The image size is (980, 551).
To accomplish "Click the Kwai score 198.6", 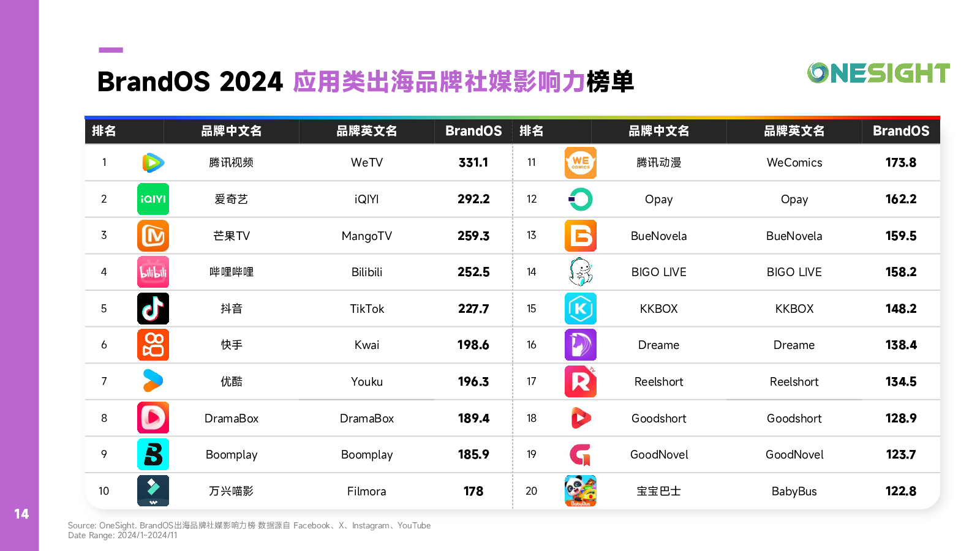I will pos(473,345).
